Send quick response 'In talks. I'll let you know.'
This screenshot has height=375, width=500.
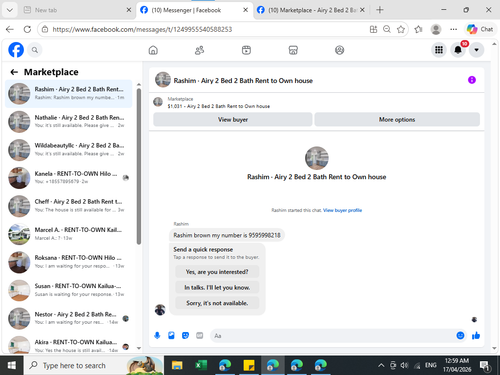[217, 287]
